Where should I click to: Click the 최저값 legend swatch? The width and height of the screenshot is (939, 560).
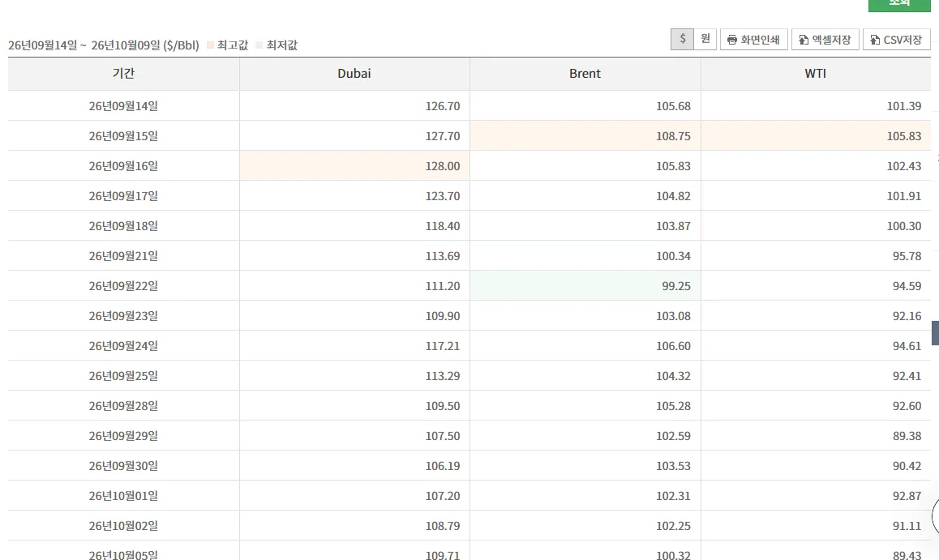coord(259,45)
